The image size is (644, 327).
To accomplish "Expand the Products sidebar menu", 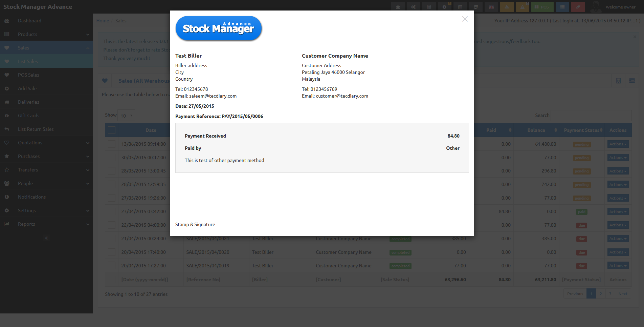I will [46, 34].
